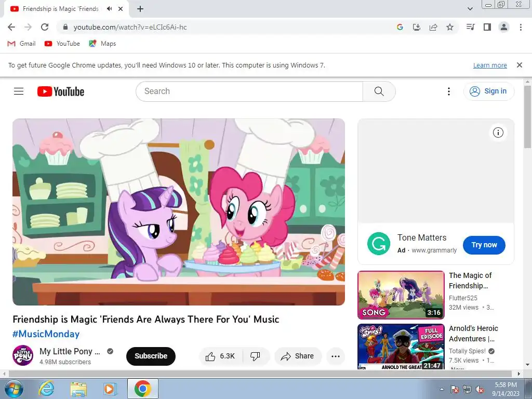
Task: Open My Little Pony channel name
Action: [x=70, y=352]
